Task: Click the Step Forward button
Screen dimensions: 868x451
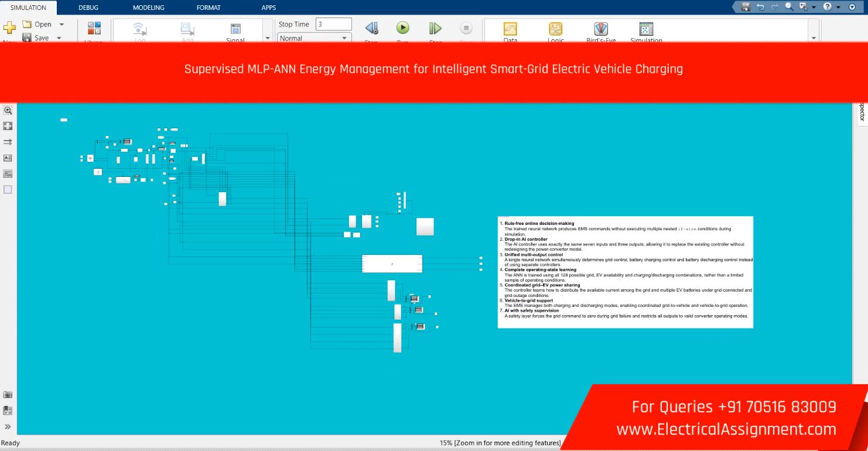Action: coord(435,28)
